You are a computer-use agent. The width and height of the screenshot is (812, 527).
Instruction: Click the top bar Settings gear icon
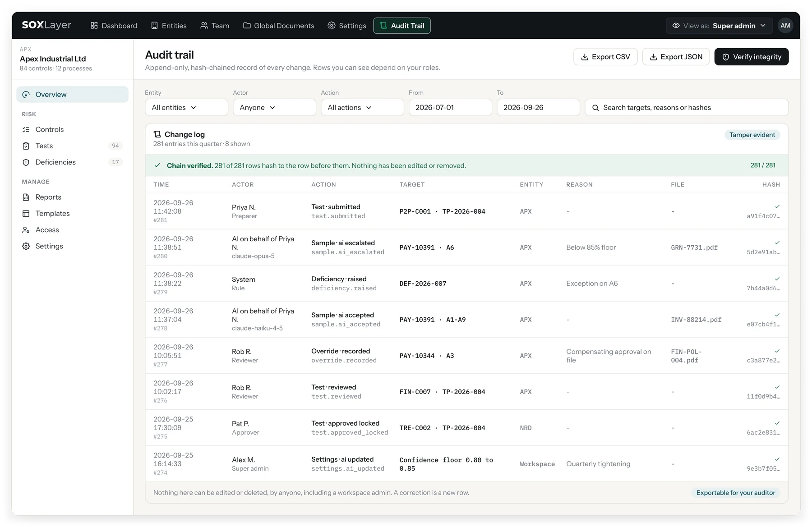[x=332, y=26]
